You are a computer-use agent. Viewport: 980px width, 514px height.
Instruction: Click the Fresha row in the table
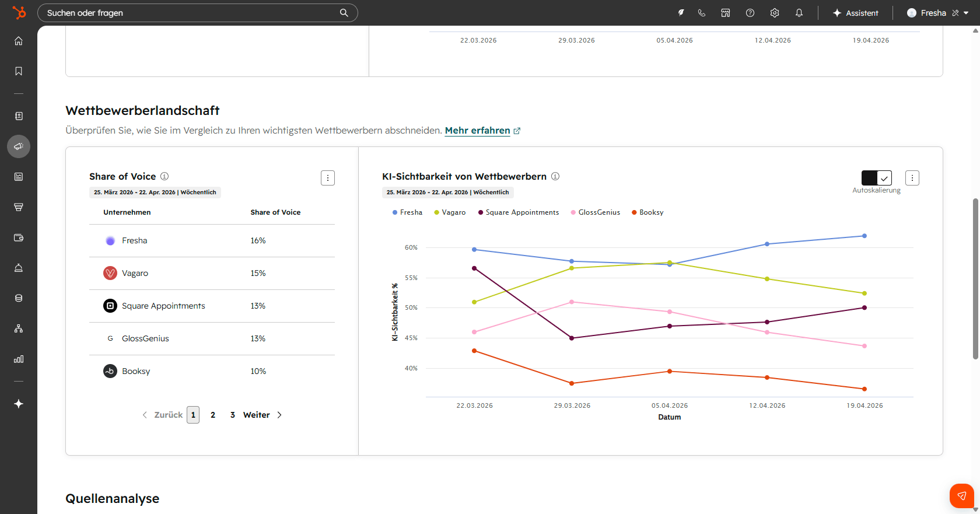click(212, 240)
